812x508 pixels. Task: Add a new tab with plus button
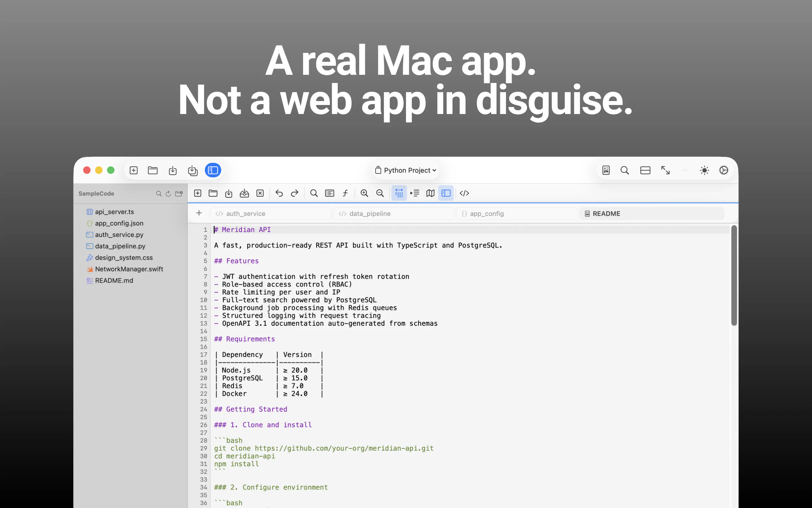pyautogui.click(x=199, y=213)
